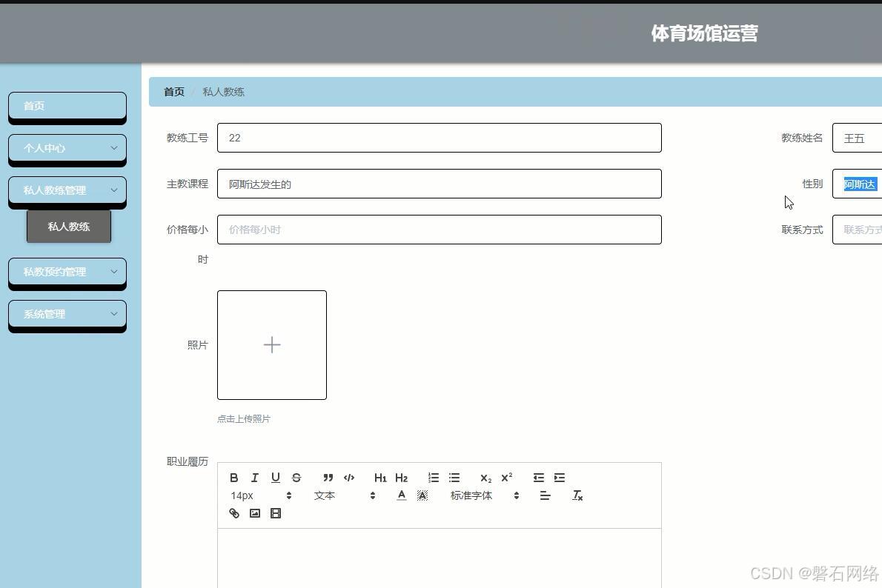The width and height of the screenshot is (882, 588).
Task: Go to 首页 in the sidebar
Action: (x=67, y=106)
